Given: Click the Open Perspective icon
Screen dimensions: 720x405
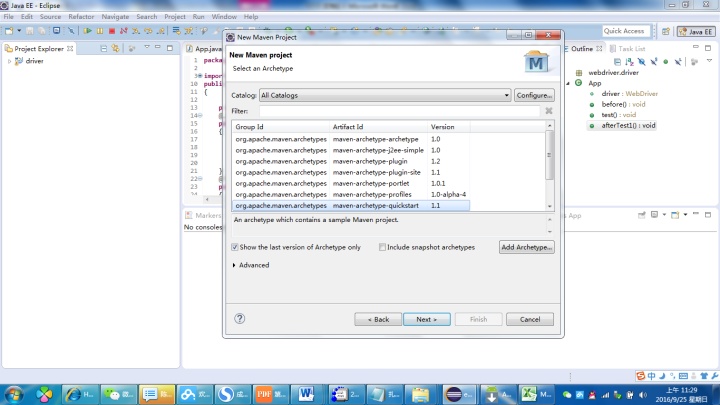Looking at the screenshot, I should tap(666, 31).
